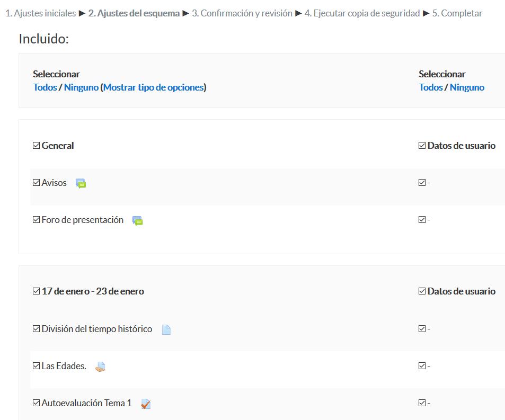Click the División del tiempo histórico page icon
The width and height of the screenshot is (505, 420).
pos(166,329)
